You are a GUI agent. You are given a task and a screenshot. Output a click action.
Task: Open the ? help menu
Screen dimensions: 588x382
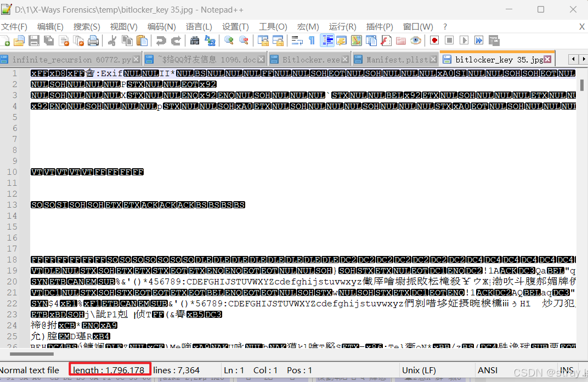(445, 27)
